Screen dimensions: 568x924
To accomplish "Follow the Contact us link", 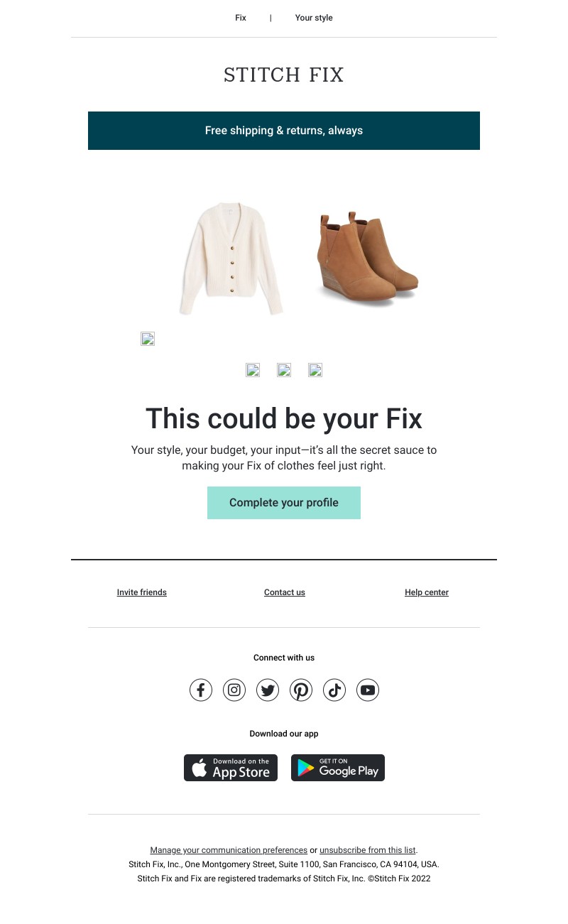I will point(285,592).
